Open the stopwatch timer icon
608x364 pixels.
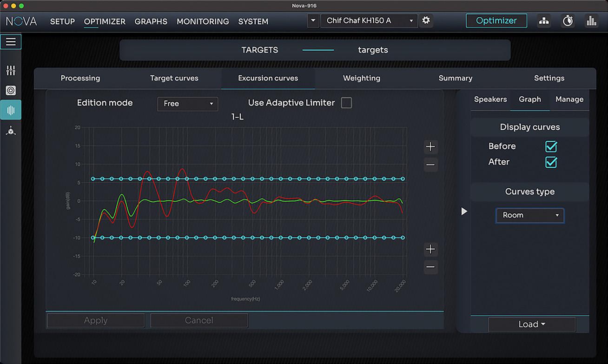tap(568, 21)
